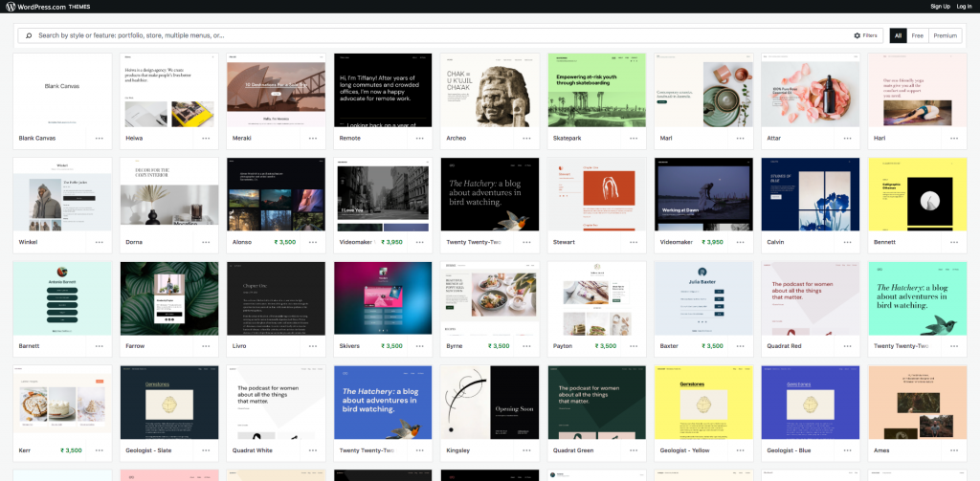
Task: Preview the Farrow theme thumbnail
Action: tap(169, 298)
